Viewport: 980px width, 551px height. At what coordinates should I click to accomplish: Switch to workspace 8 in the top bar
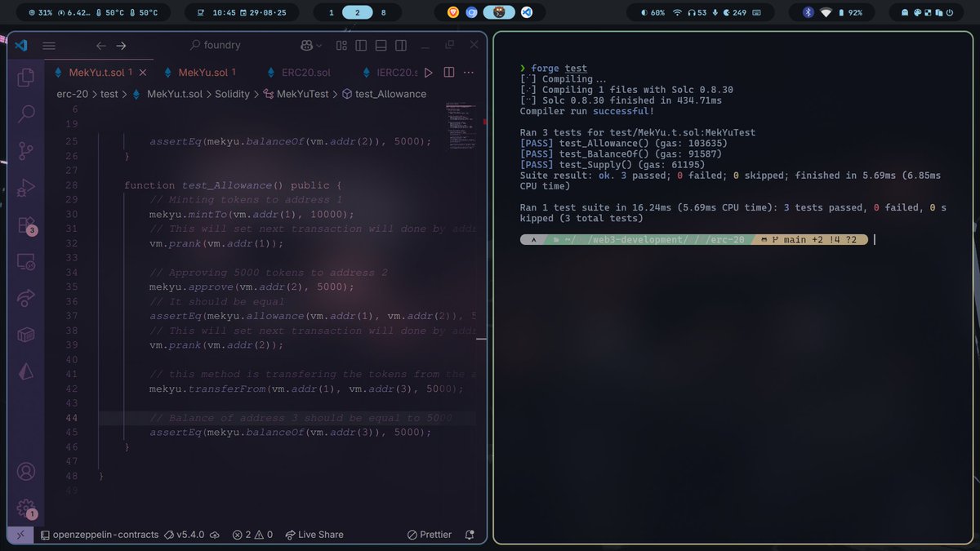384,13
